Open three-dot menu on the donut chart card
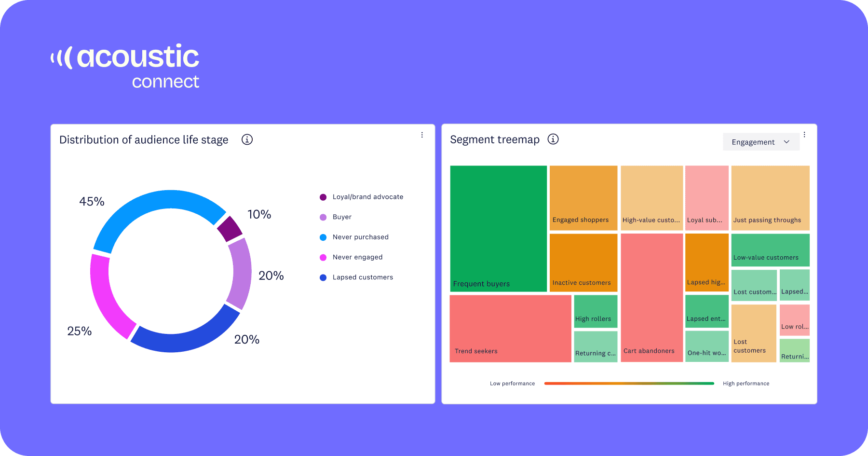 422,135
